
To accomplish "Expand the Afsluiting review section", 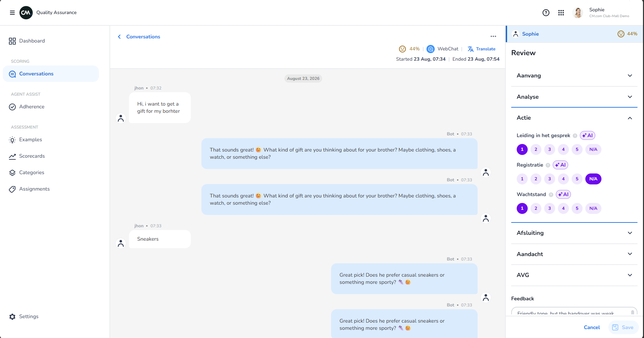I will click(x=574, y=233).
